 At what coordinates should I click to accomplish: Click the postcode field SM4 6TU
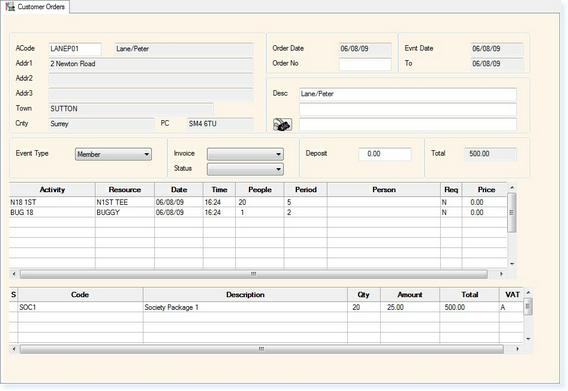click(220, 124)
